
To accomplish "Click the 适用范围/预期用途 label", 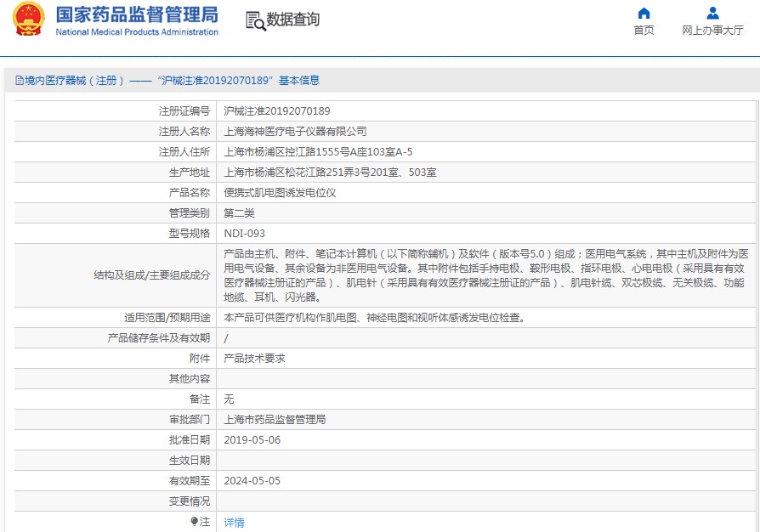I will [x=167, y=317].
